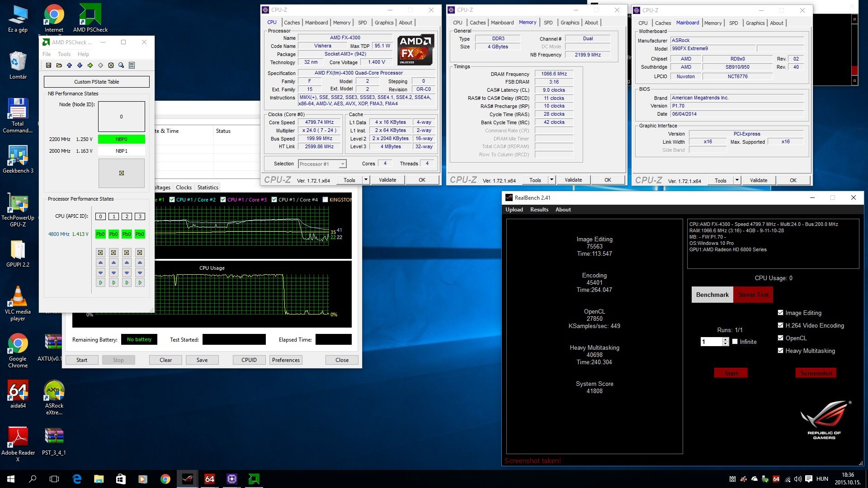Click the Runs number input field
Viewport: 868px width, 488px height.
tap(712, 342)
